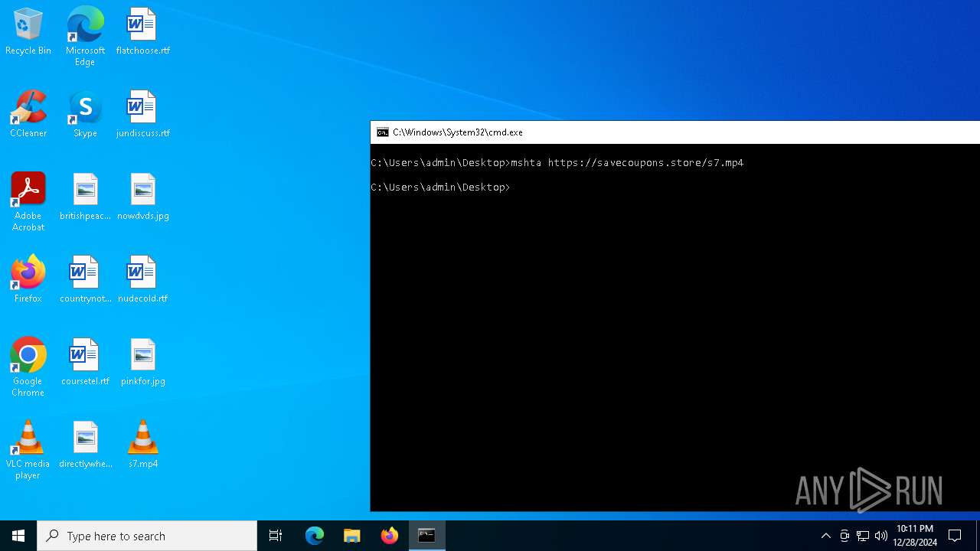
Task: Select the Google Chrome desktop shortcut
Action: (x=28, y=367)
